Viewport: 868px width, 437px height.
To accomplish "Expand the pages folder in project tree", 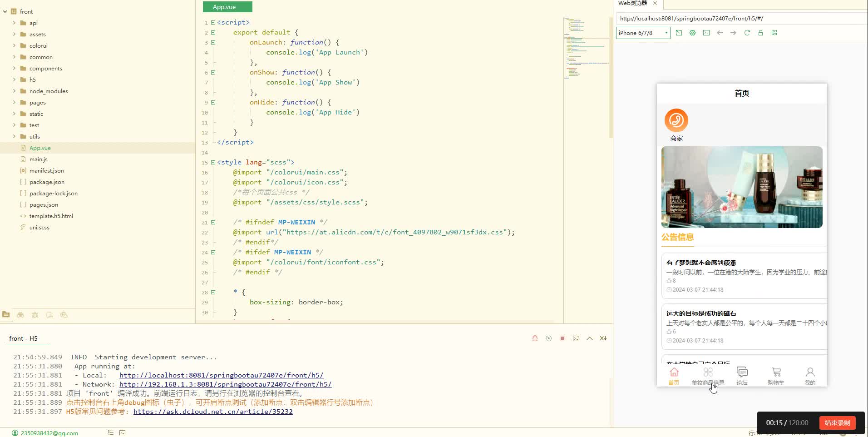I will click(x=14, y=103).
